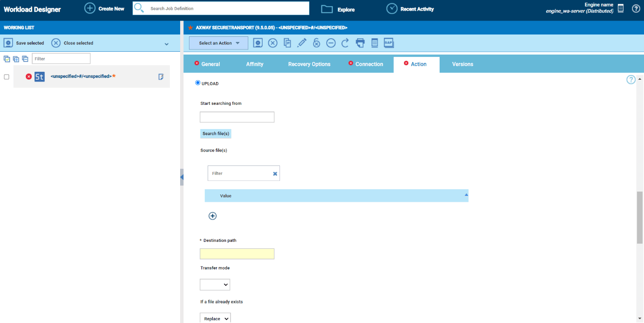This screenshot has width=644, height=323.
Task: Click the Destination path input field
Action: coord(237,254)
